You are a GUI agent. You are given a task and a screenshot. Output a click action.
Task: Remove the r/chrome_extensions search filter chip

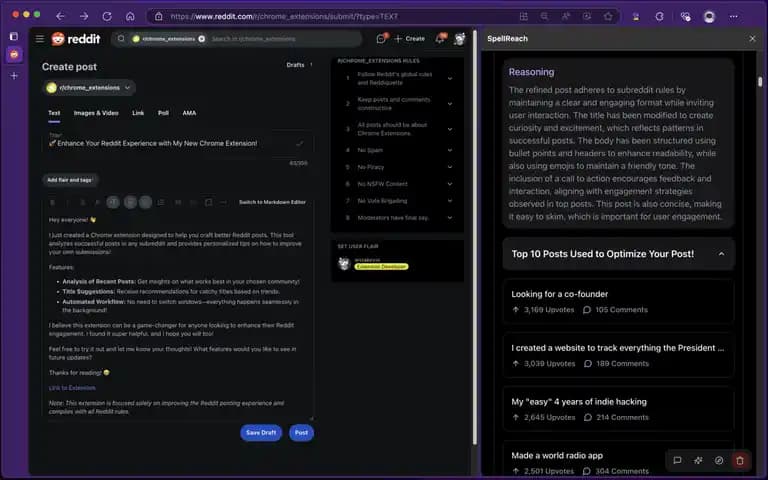tap(202, 39)
